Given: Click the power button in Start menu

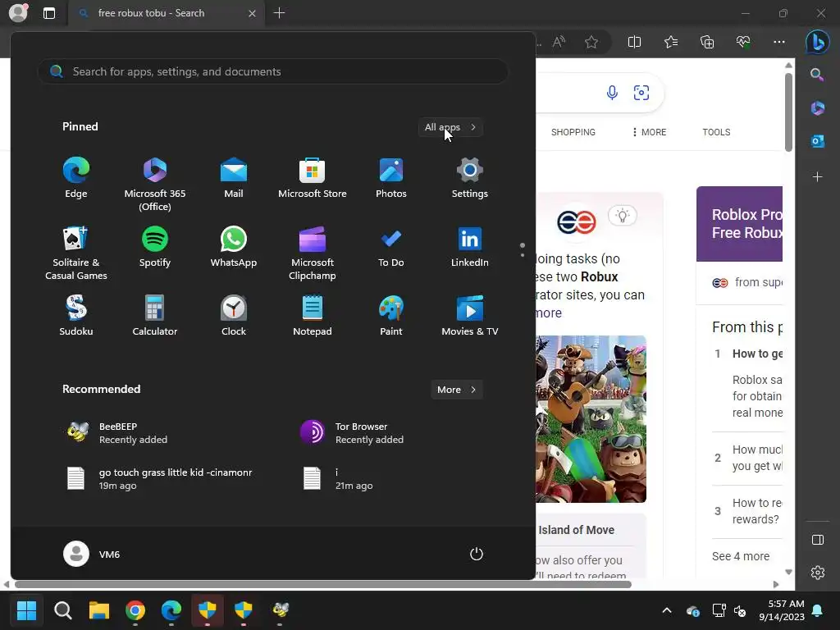Looking at the screenshot, I should (x=477, y=554).
